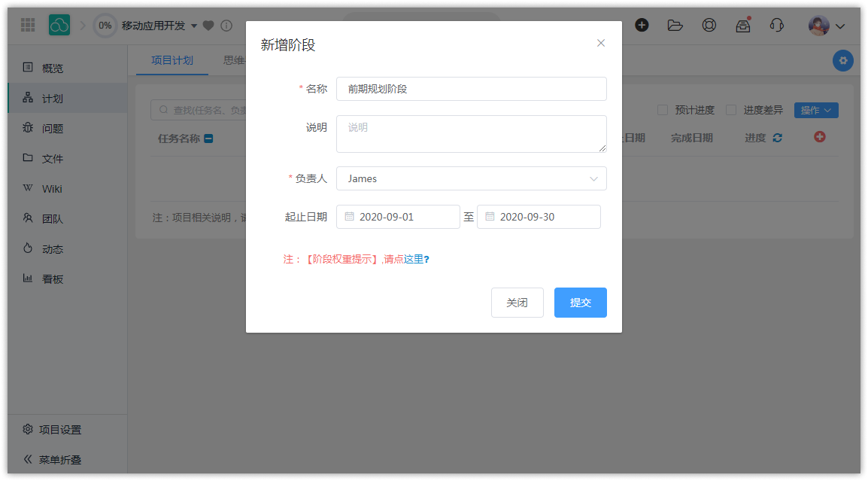
Task: Click the app grid launcher icon
Action: pyautogui.click(x=28, y=25)
